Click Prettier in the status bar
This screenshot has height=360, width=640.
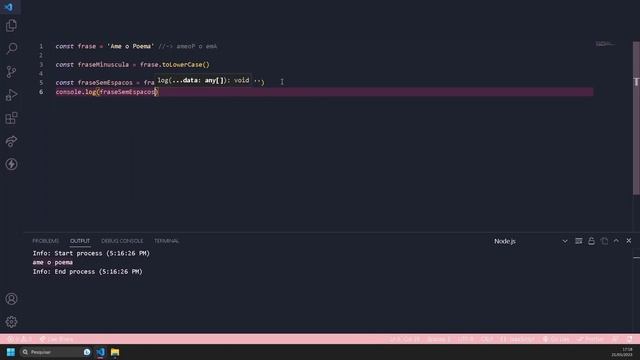tap(590, 339)
